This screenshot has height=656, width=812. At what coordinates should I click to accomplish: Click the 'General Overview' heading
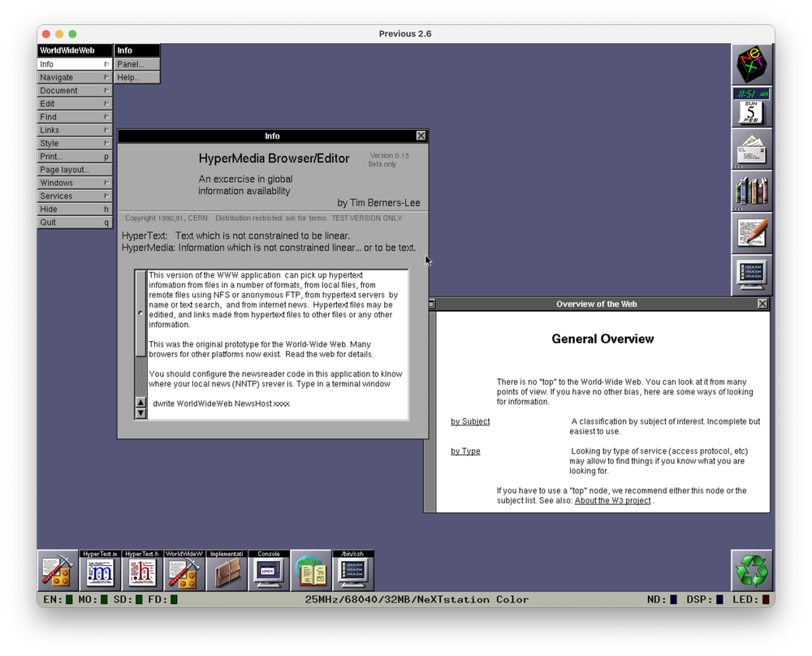click(x=603, y=339)
